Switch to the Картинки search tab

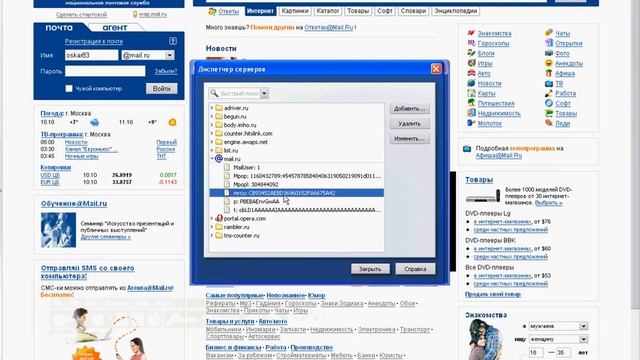pyautogui.click(x=295, y=11)
